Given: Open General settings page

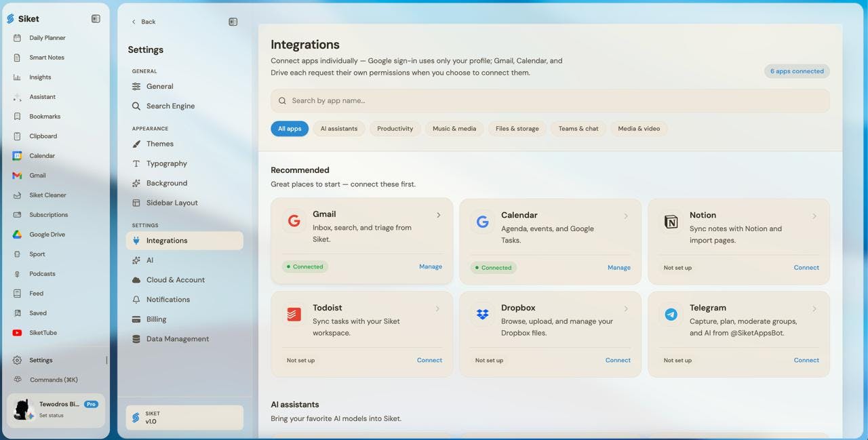Looking at the screenshot, I should tap(184, 86).
